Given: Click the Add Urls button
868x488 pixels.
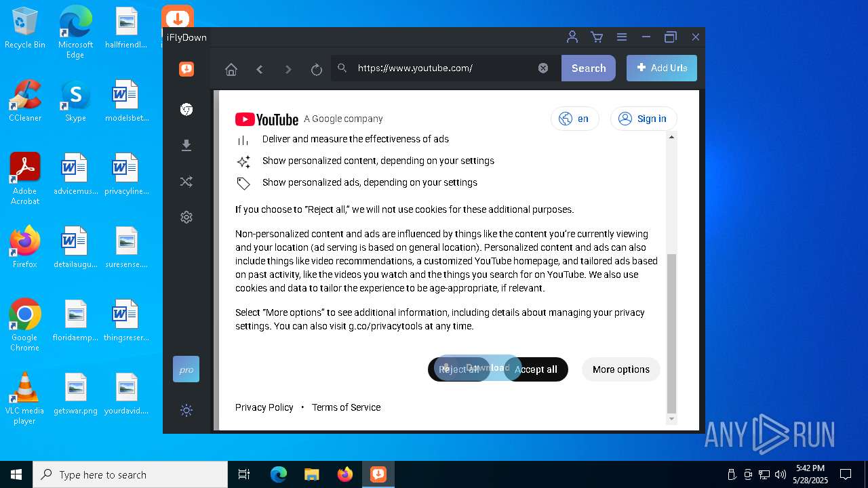Looking at the screenshot, I should [x=662, y=68].
